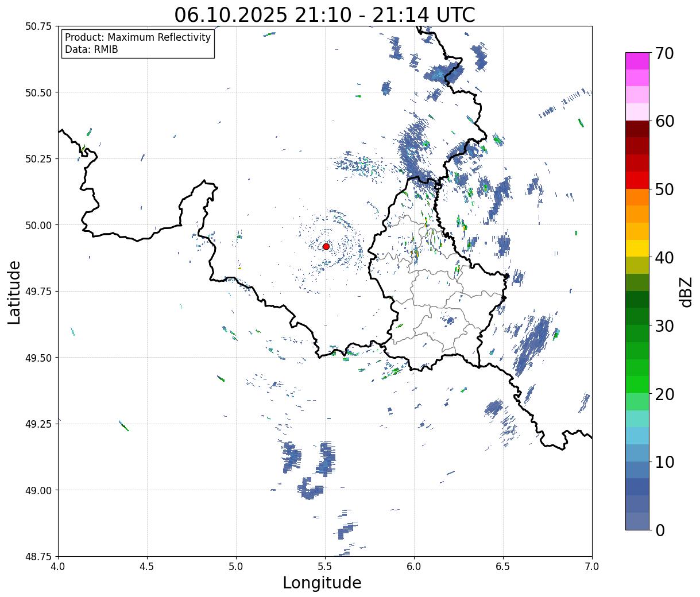This screenshot has width=700, height=597.
Task: Click latitude tick label 48.75
Action: pos(38,556)
